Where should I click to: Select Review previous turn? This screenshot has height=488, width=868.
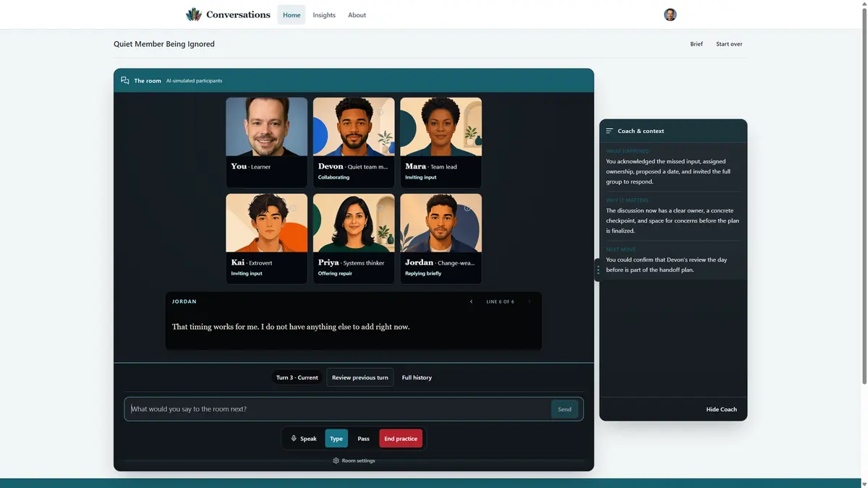click(x=360, y=377)
